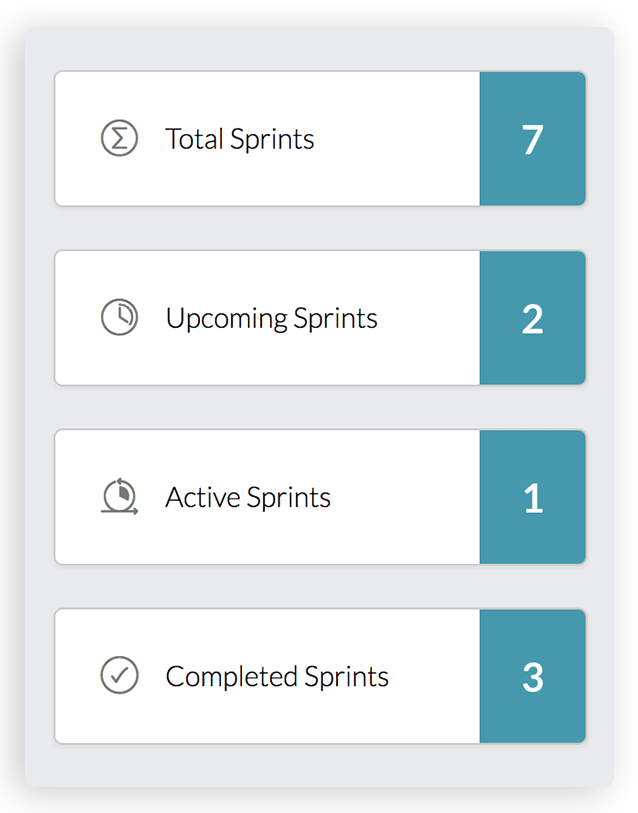Click the teal badge showing 3
638x813 pixels.
pyautogui.click(x=533, y=676)
